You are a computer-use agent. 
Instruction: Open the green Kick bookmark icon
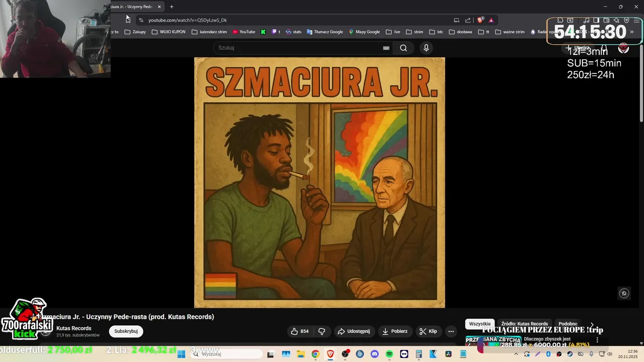pos(263,32)
